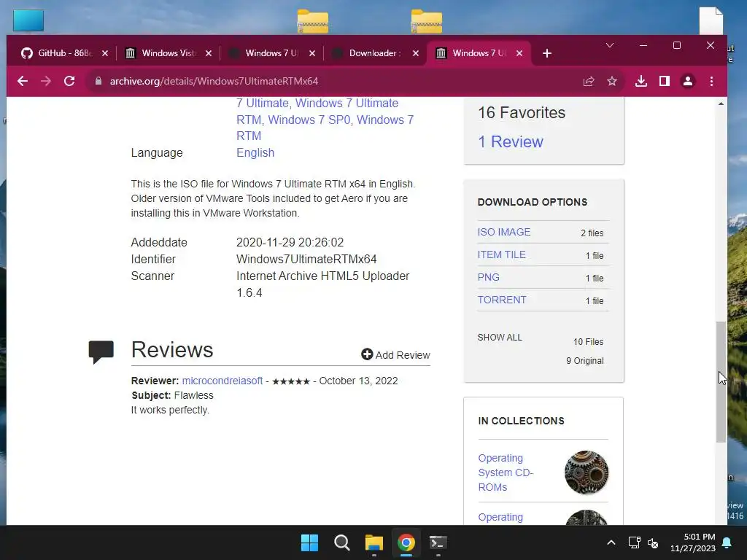The height and width of the screenshot is (560, 747).
Task: Open the taskbar clock and date
Action: click(693, 542)
